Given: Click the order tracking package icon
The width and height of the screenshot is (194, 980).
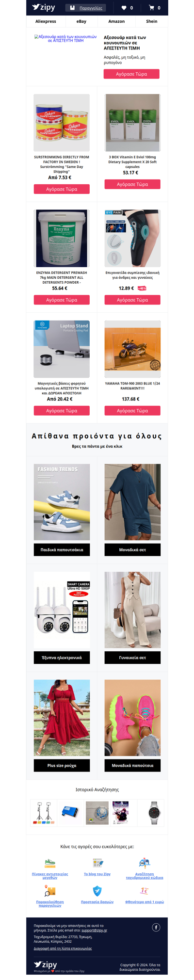Looking at the screenshot, I should coord(49,891).
